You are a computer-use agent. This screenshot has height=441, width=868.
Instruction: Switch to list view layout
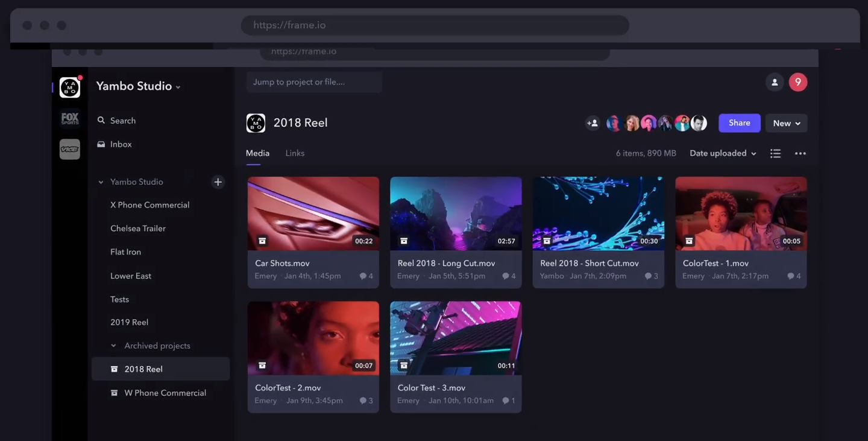(x=775, y=153)
